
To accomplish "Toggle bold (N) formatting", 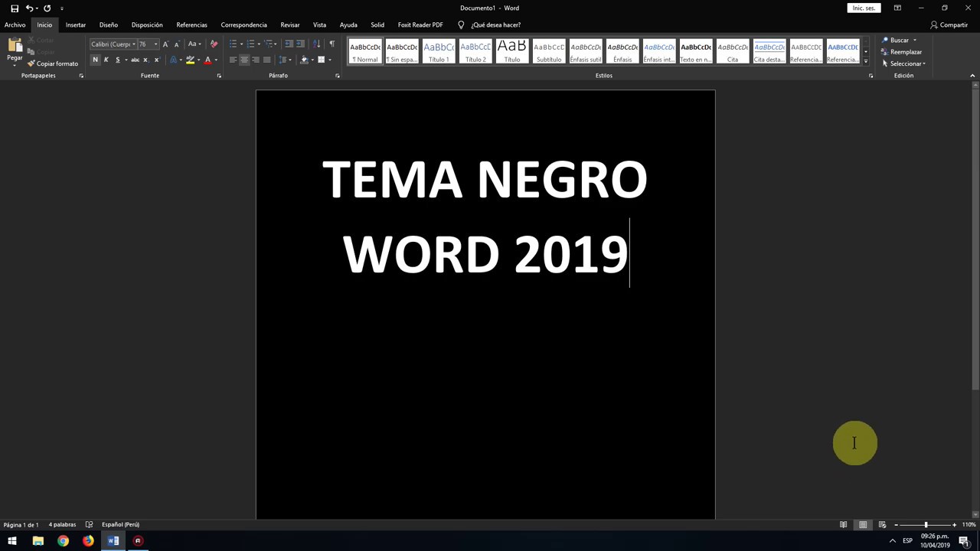I will (95, 60).
